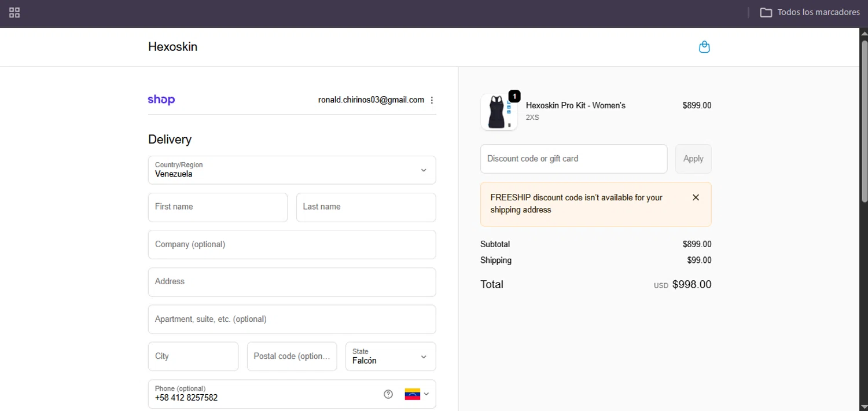Click the Apply discount button
The image size is (868, 411).
coord(693,159)
